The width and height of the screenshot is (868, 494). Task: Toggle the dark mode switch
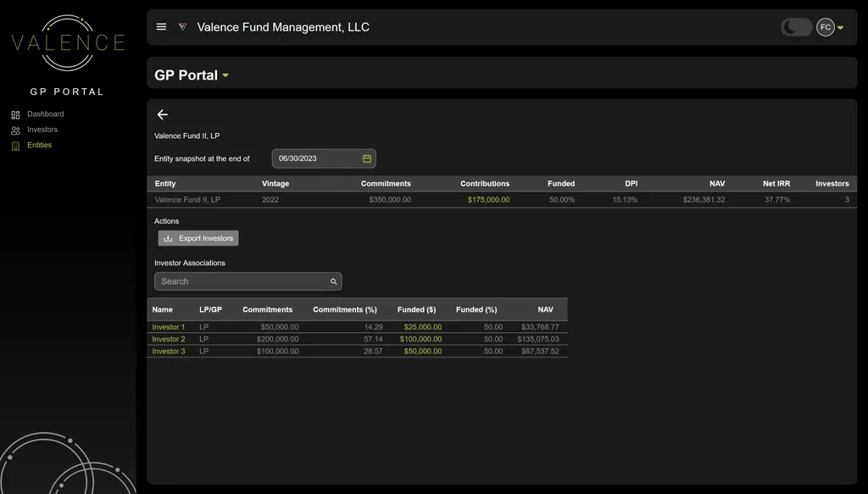coord(796,27)
